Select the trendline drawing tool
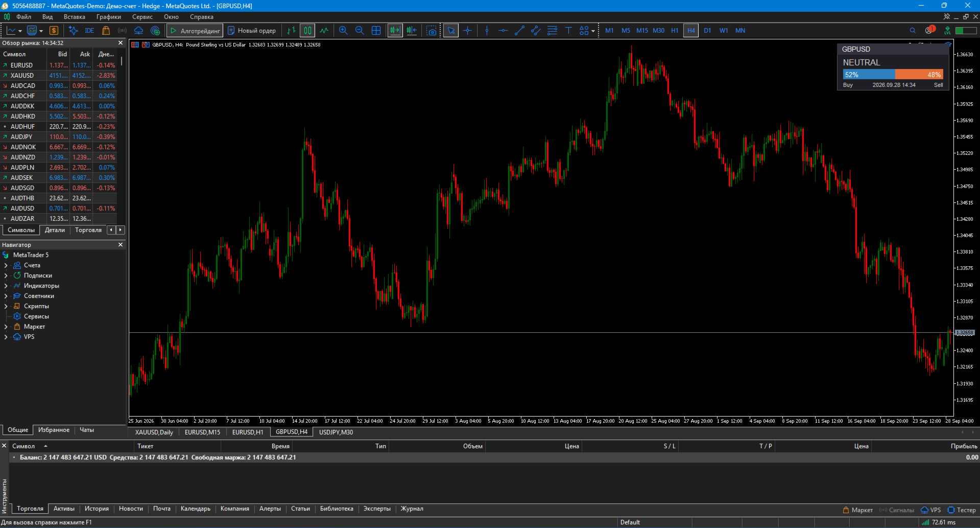The width and height of the screenshot is (980, 528). 519,31
